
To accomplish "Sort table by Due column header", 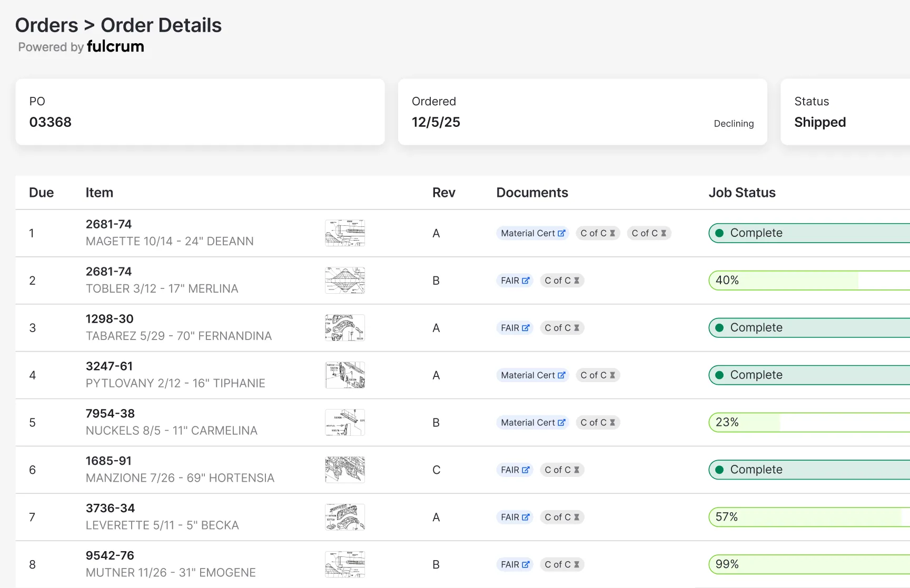I will tap(41, 193).
